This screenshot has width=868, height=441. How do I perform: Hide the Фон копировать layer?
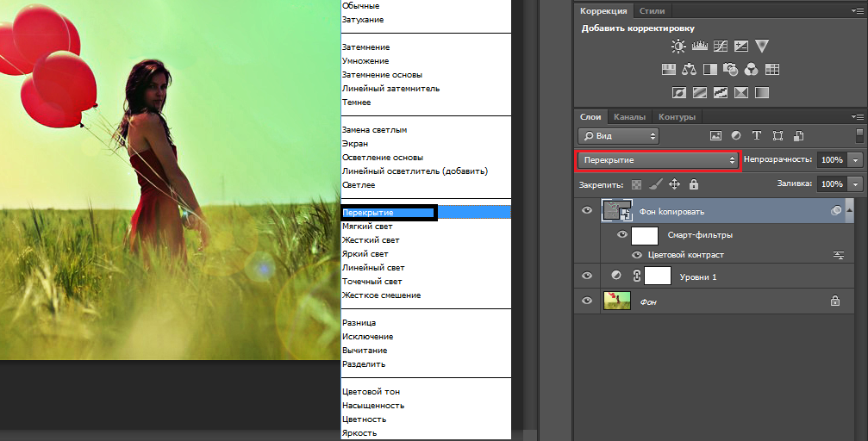(587, 210)
